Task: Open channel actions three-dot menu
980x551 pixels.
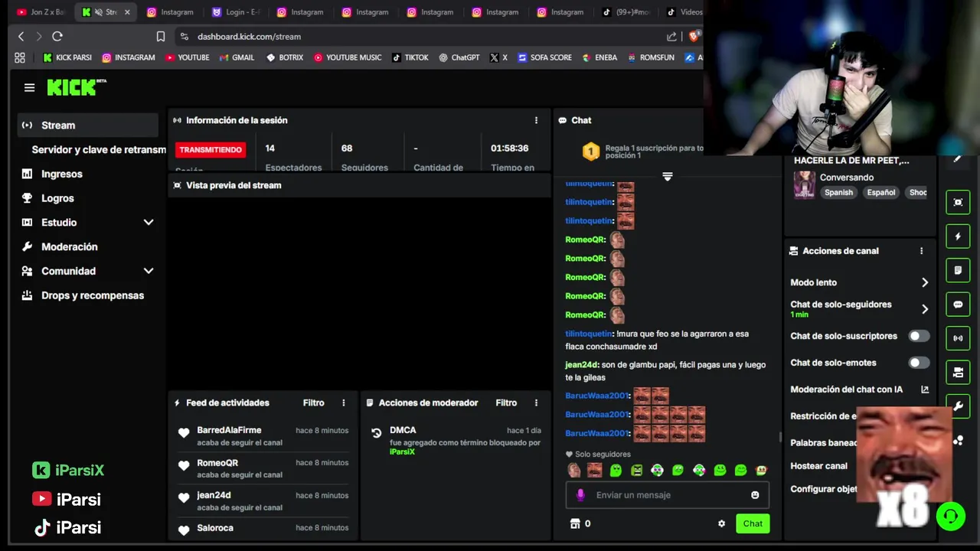Action: point(921,251)
